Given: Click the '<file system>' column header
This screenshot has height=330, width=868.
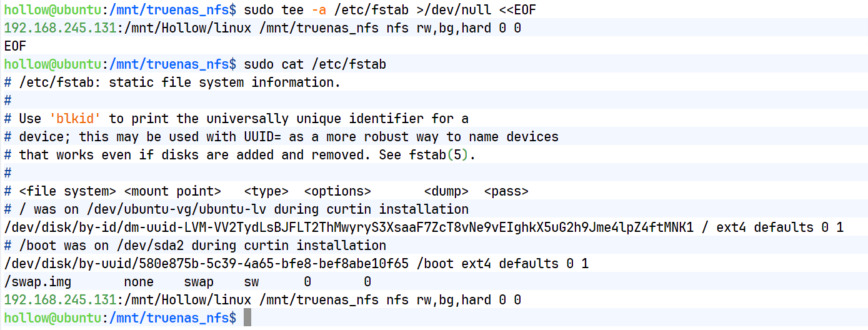Looking at the screenshot, I should (67, 191).
